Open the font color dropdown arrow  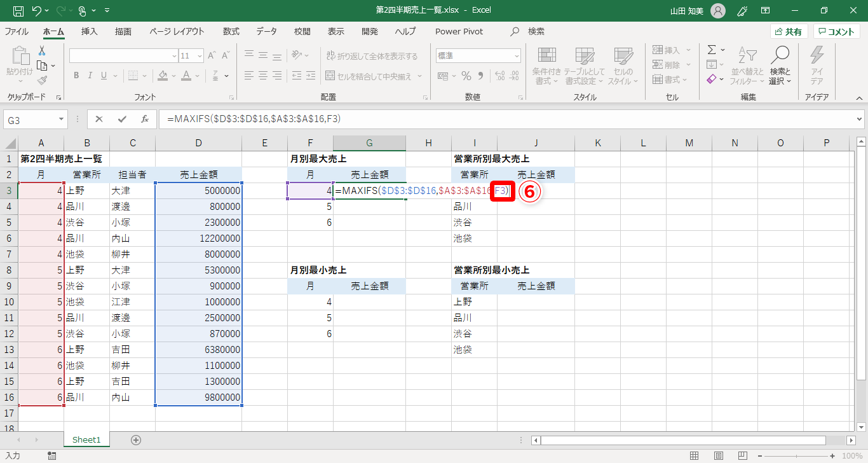(x=198, y=76)
